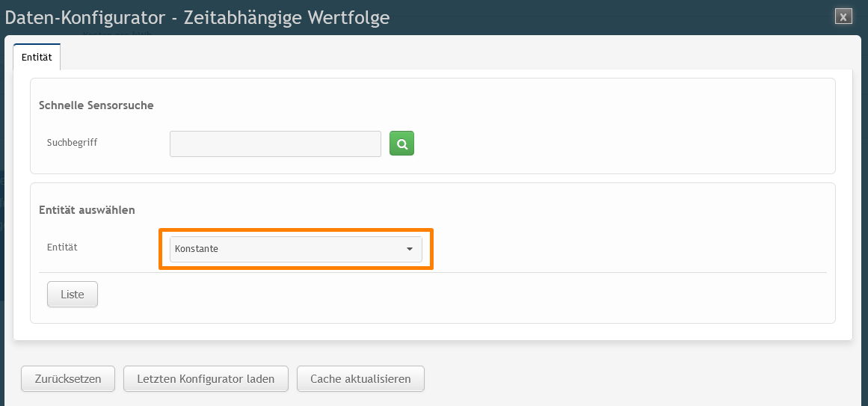Click the arrow beside Konstante
Viewport: 868px width, 406px height.
click(410, 249)
